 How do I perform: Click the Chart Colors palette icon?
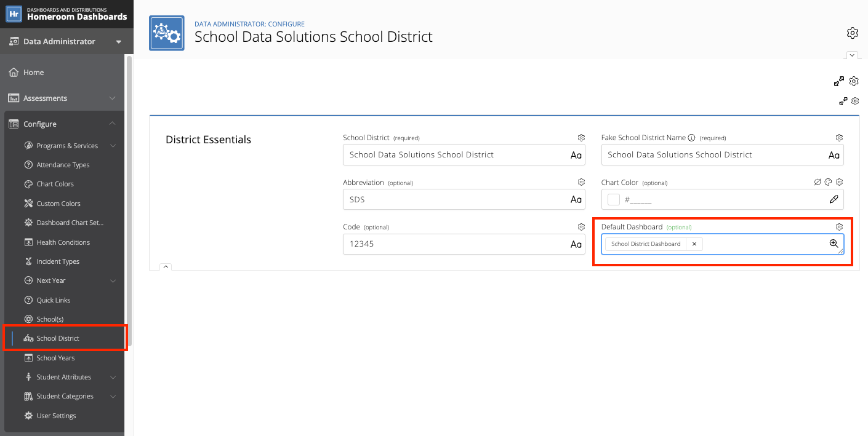click(28, 184)
